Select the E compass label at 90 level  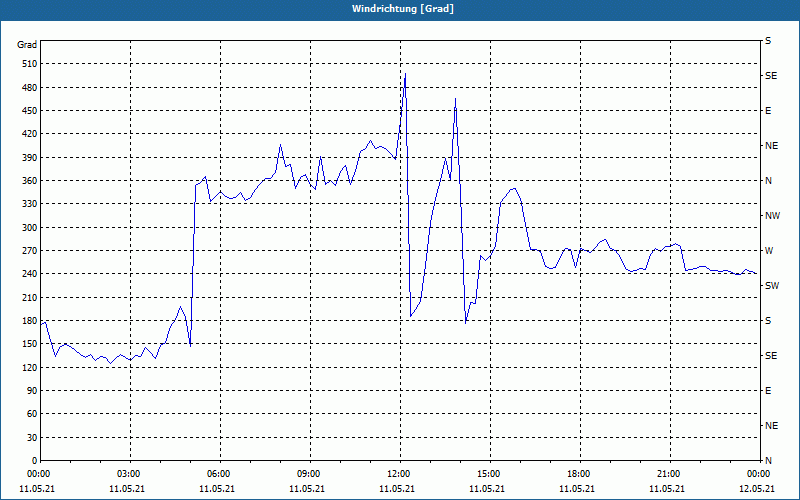point(768,391)
